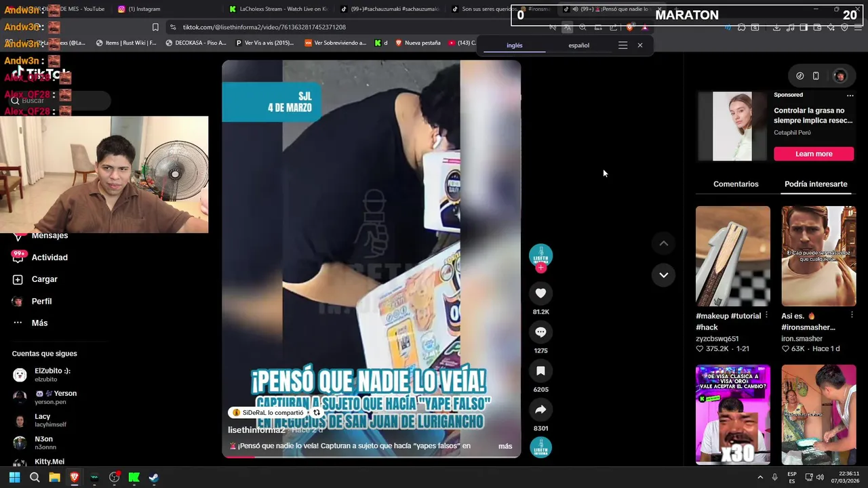Viewport: 868px width, 488px height.
Task: Open options on ironsmasher video card
Action: coord(852,315)
